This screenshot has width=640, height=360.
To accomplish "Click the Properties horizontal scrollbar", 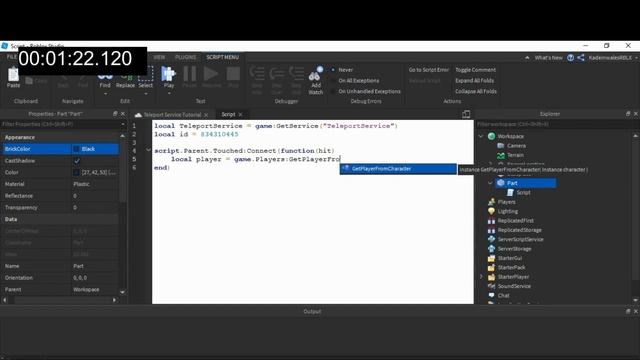I will click(59, 300).
